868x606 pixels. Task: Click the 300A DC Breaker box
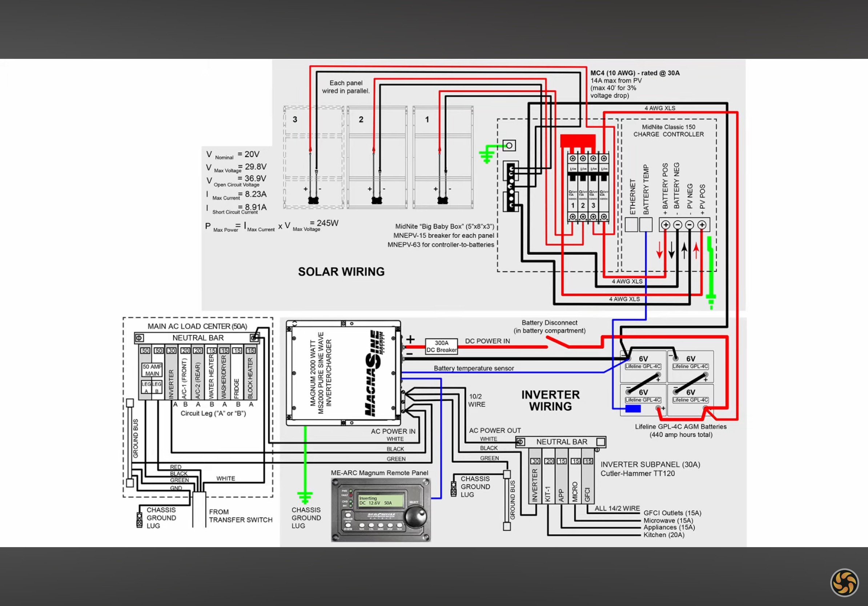click(442, 347)
